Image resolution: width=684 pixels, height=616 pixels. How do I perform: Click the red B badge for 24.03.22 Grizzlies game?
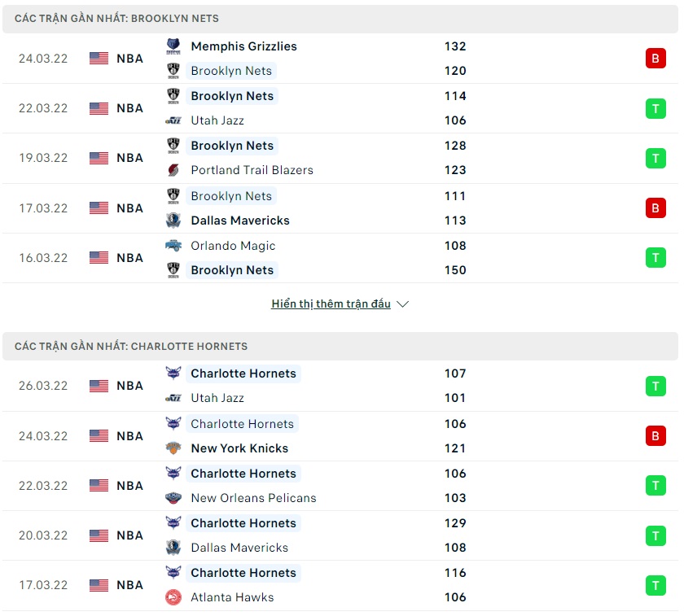(655, 59)
